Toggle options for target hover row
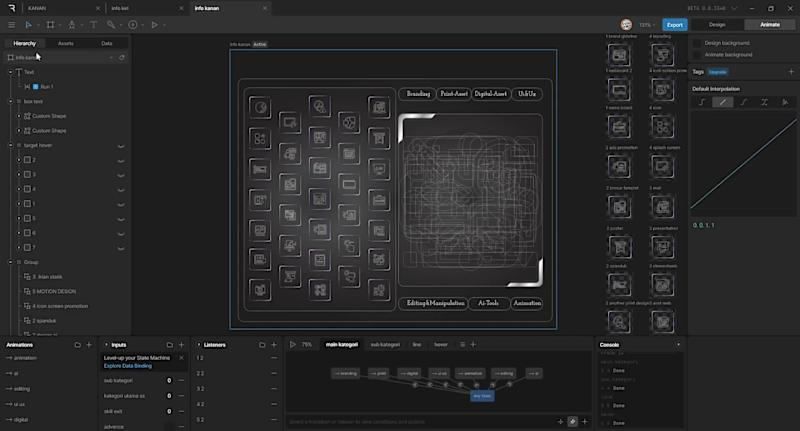This screenshot has height=431, width=800. coord(121,146)
